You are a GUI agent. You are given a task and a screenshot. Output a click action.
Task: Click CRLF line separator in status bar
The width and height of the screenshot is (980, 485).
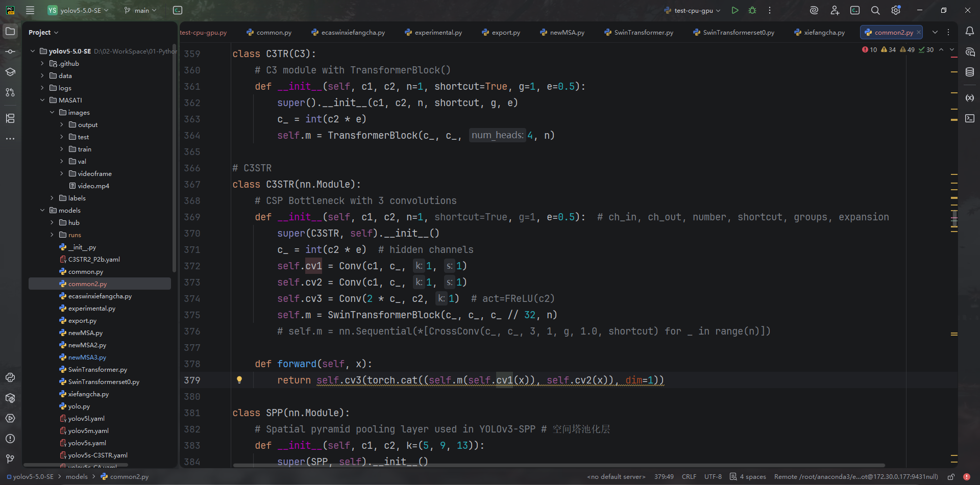[x=689, y=477]
